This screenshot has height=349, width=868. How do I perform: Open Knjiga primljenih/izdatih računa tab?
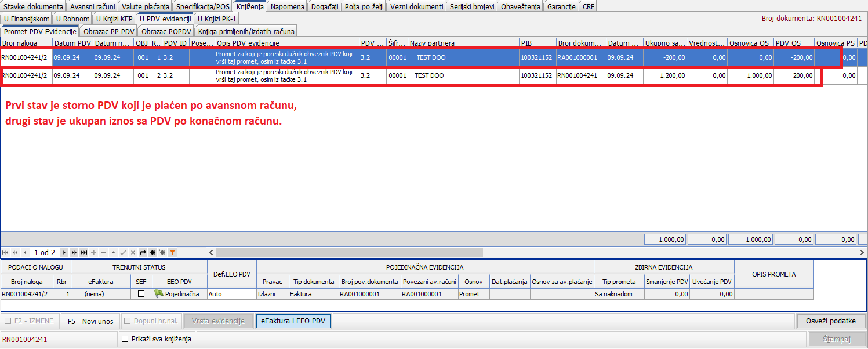click(x=246, y=31)
